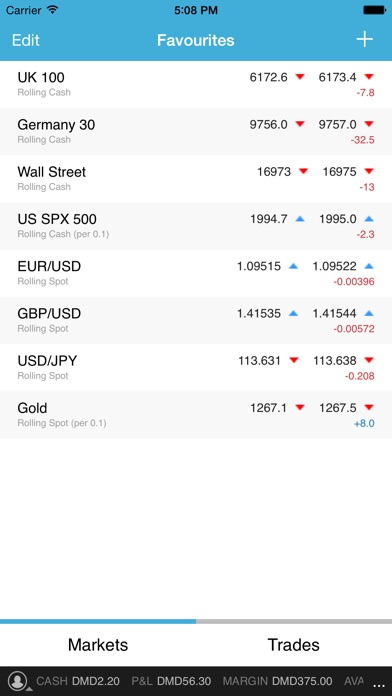Expand the three-dots status bar overflow
The height and width of the screenshot is (696, 392).
tap(379, 686)
